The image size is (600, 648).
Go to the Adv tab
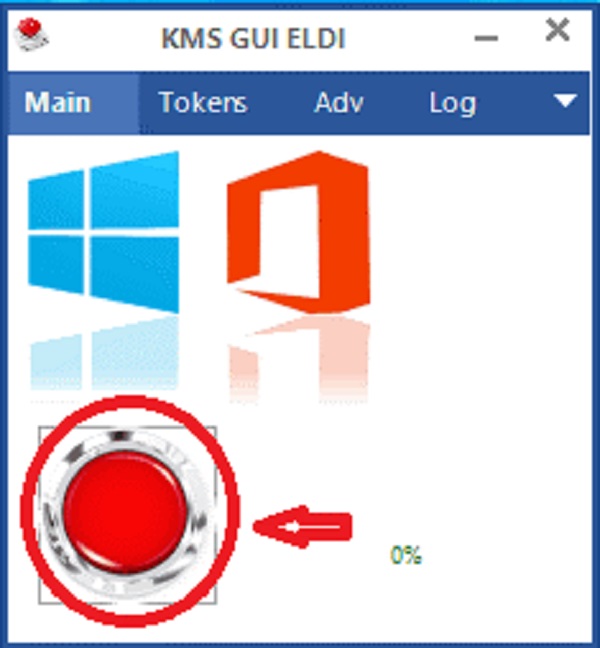[x=339, y=103]
